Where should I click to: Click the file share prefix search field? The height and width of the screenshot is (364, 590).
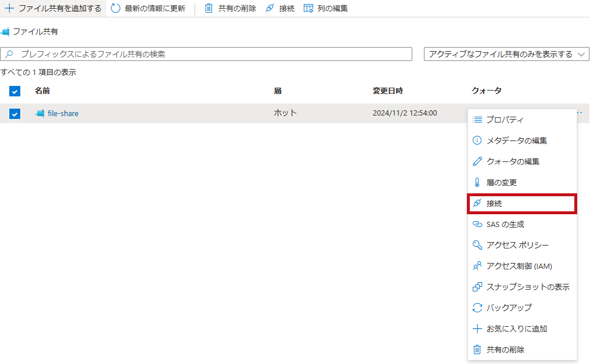(x=209, y=54)
